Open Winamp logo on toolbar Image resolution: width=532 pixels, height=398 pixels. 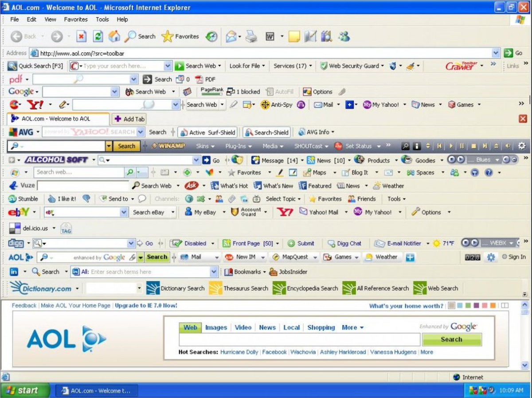click(x=168, y=146)
